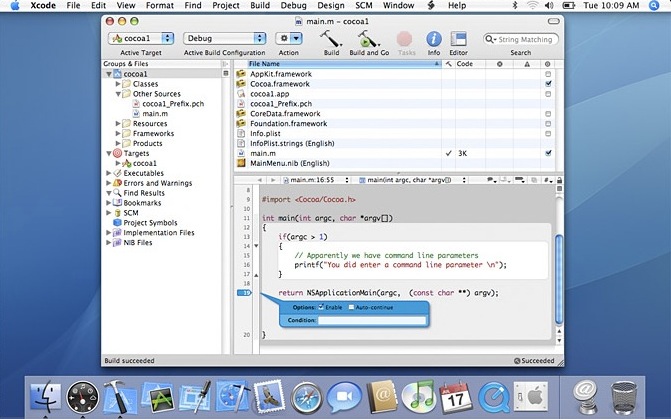Open Finder from the Dock

(x=46, y=397)
